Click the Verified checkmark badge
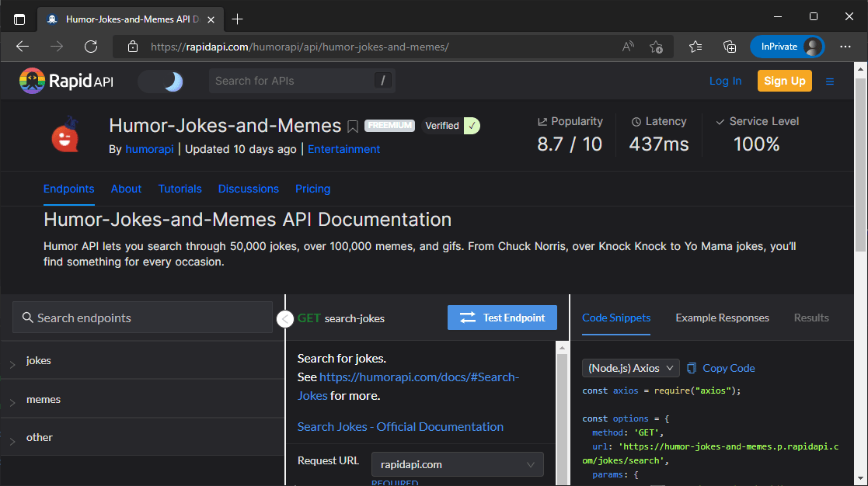The image size is (868, 486). pyautogui.click(x=472, y=126)
